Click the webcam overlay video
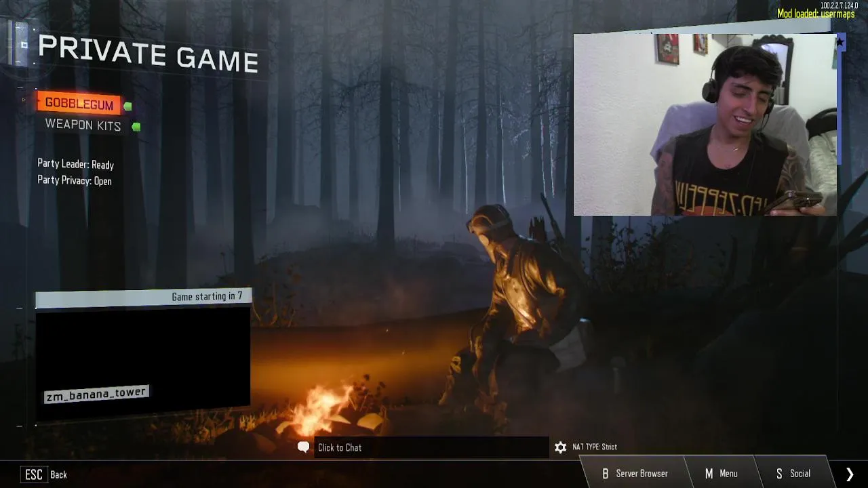Screen dimensions: 868x488 (705, 125)
